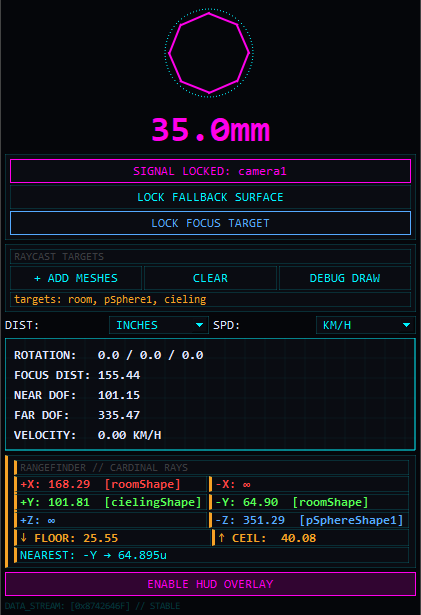Click the RANGEFINDER // CARDINAL RAYS header
This screenshot has height=615, width=421.
tap(211, 468)
